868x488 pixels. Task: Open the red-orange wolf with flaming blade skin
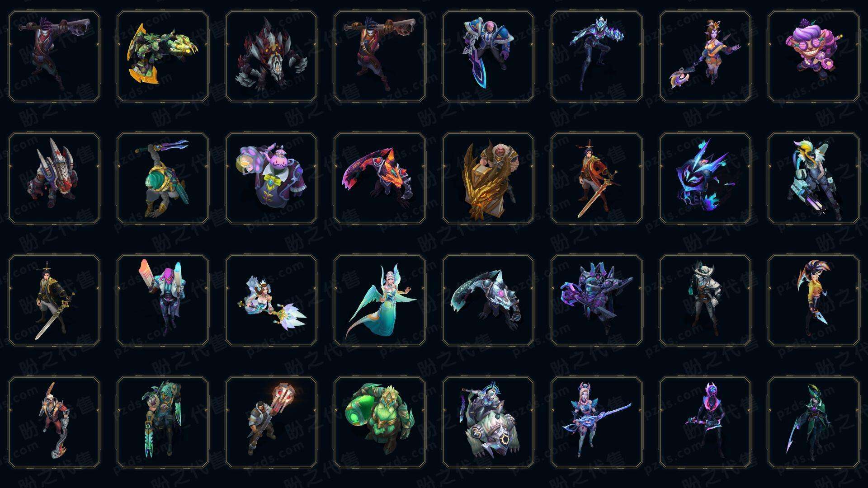point(380,178)
